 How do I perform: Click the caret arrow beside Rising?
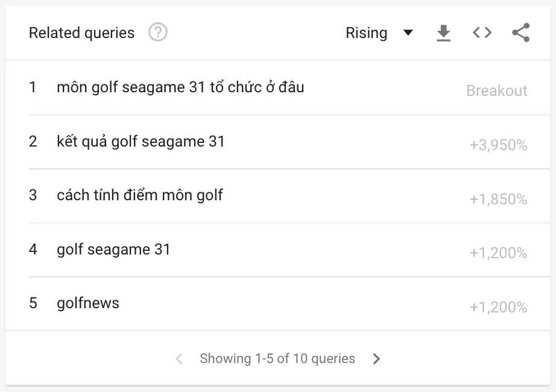tap(408, 33)
